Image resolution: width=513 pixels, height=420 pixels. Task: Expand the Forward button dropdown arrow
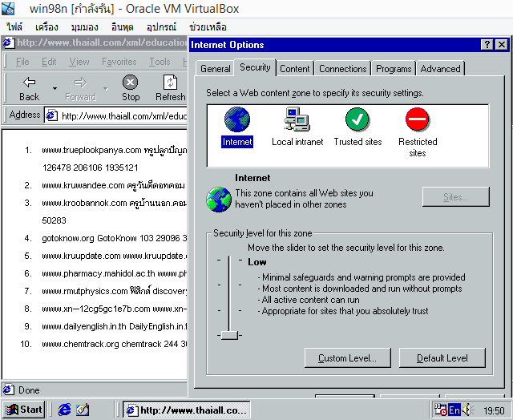pyautogui.click(x=105, y=87)
